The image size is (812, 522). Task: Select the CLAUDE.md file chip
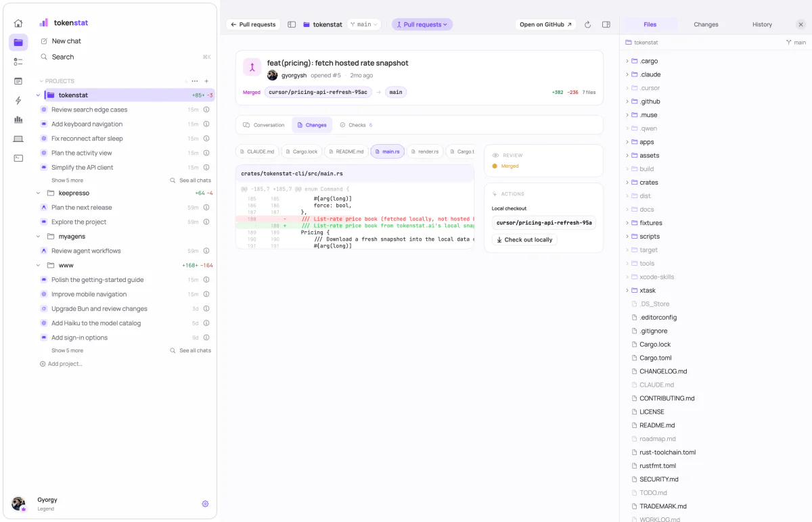coord(257,151)
